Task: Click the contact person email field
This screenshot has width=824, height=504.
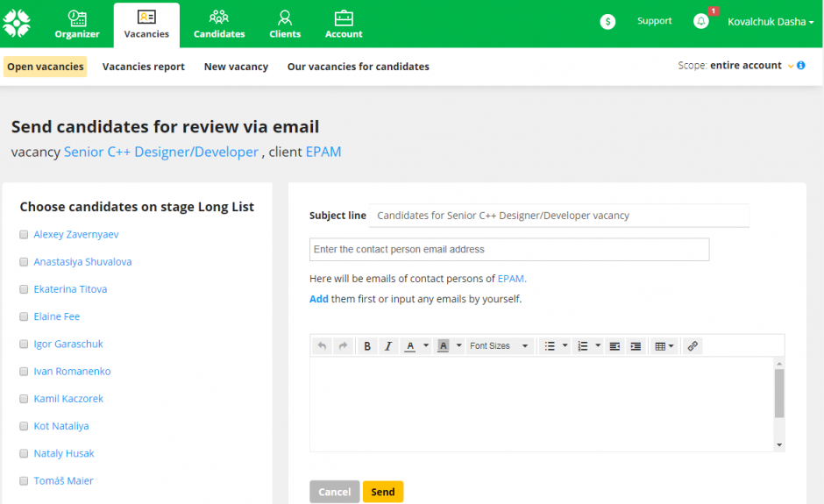Action: pyautogui.click(x=508, y=250)
